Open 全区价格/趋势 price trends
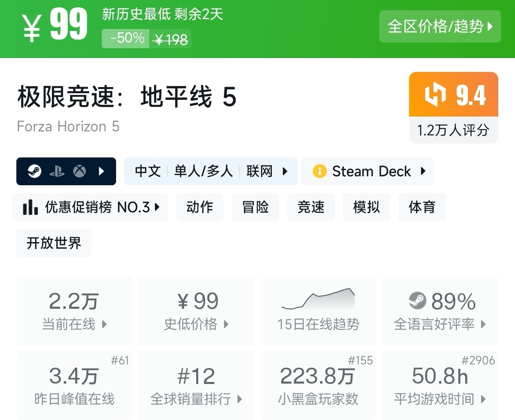Viewport: 515px width, 420px height. 440,27
